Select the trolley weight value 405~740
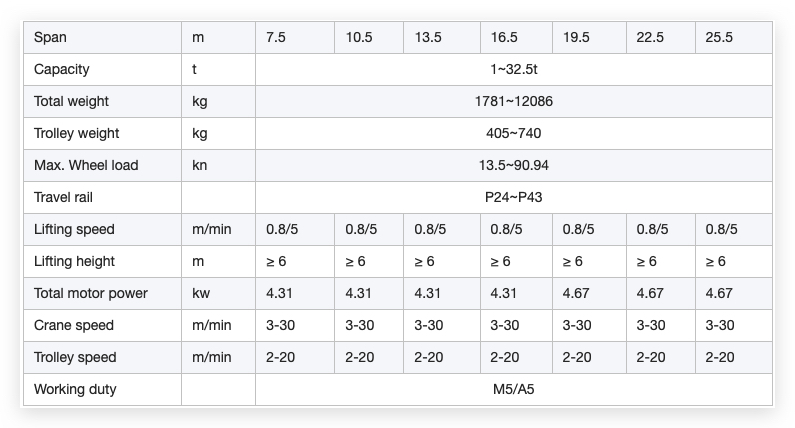 point(514,133)
